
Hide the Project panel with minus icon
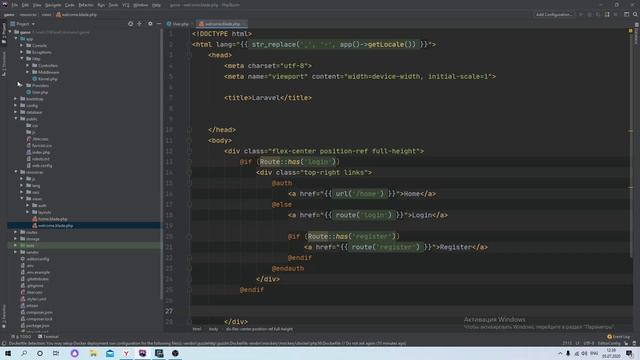(x=158, y=24)
